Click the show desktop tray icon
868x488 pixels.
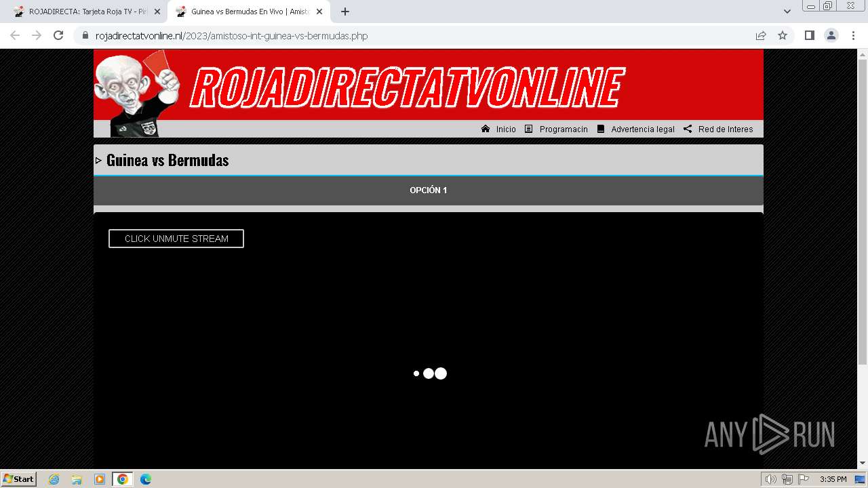861,479
